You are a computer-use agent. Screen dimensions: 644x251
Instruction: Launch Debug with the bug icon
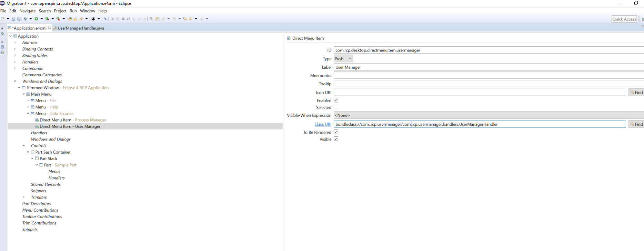click(x=25, y=19)
